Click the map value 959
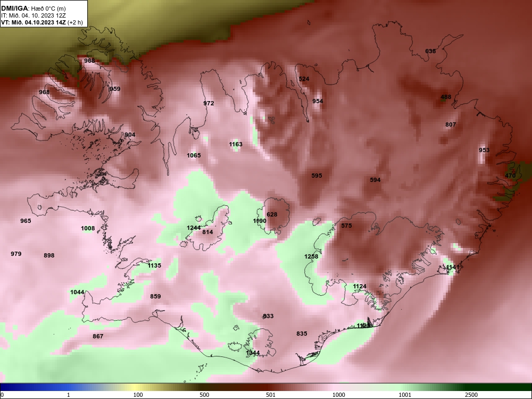The image size is (532, 399). [x=115, y=89]
